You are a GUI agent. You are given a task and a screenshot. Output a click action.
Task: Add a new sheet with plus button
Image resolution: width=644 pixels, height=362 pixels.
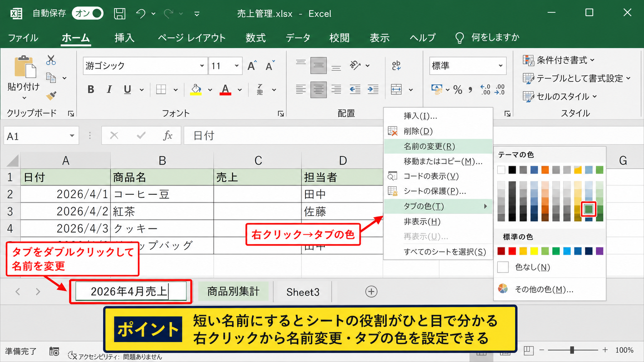[x=371, y=292]
